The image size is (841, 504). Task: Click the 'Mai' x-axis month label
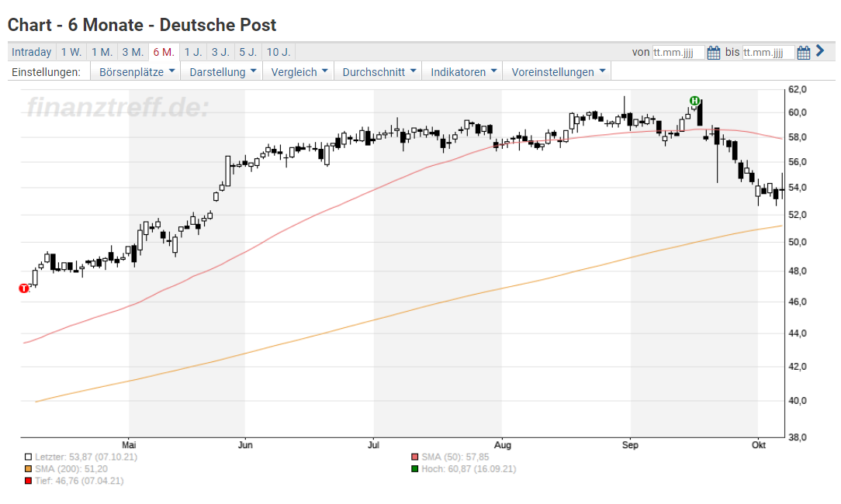click(x=129, y=445)
